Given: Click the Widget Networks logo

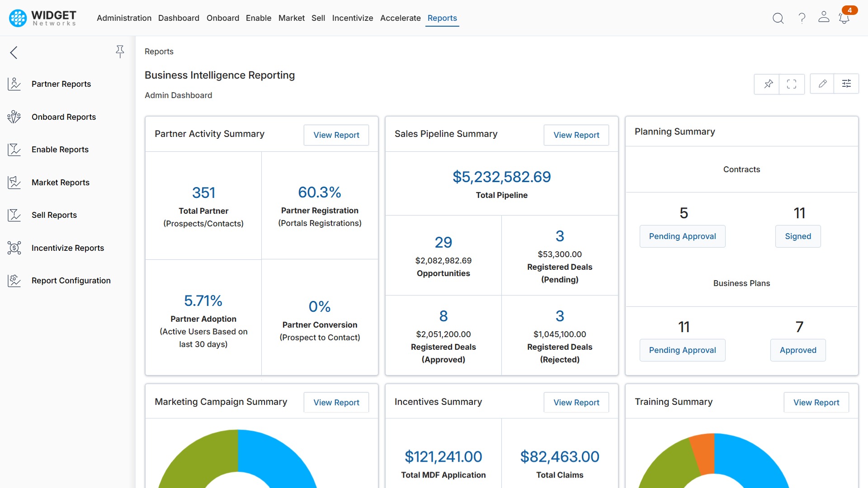Looking at the screenshot, I should (42, 18).
